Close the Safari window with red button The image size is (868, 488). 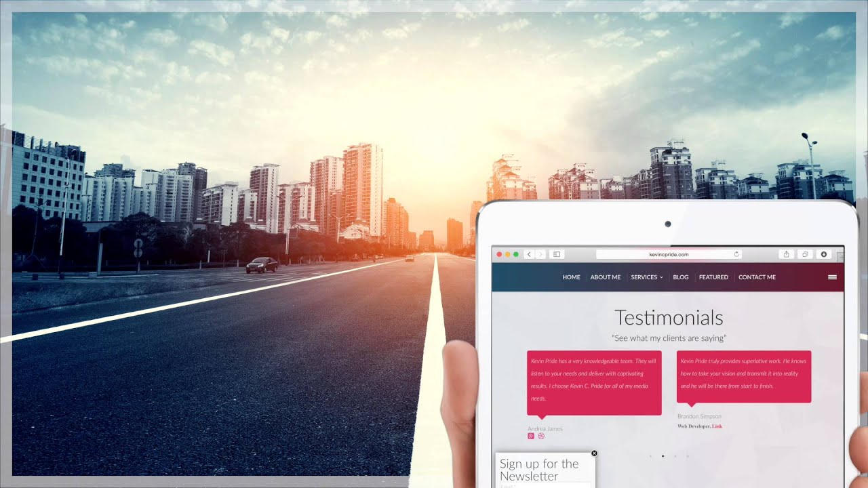(500, 254)
